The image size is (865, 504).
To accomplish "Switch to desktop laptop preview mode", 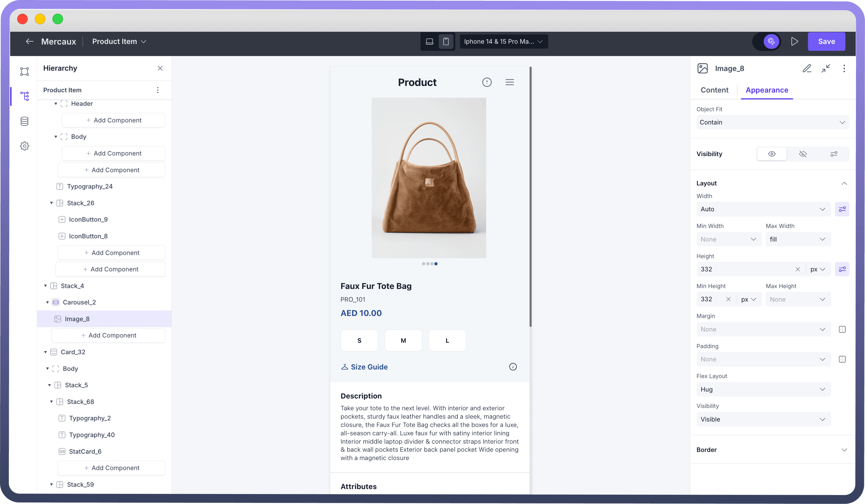I will (429, 41).
